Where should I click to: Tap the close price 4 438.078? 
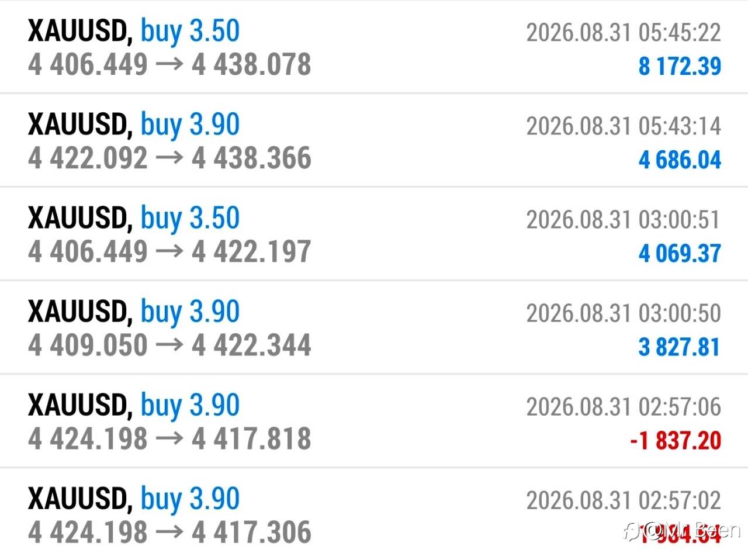click(251, 65)
